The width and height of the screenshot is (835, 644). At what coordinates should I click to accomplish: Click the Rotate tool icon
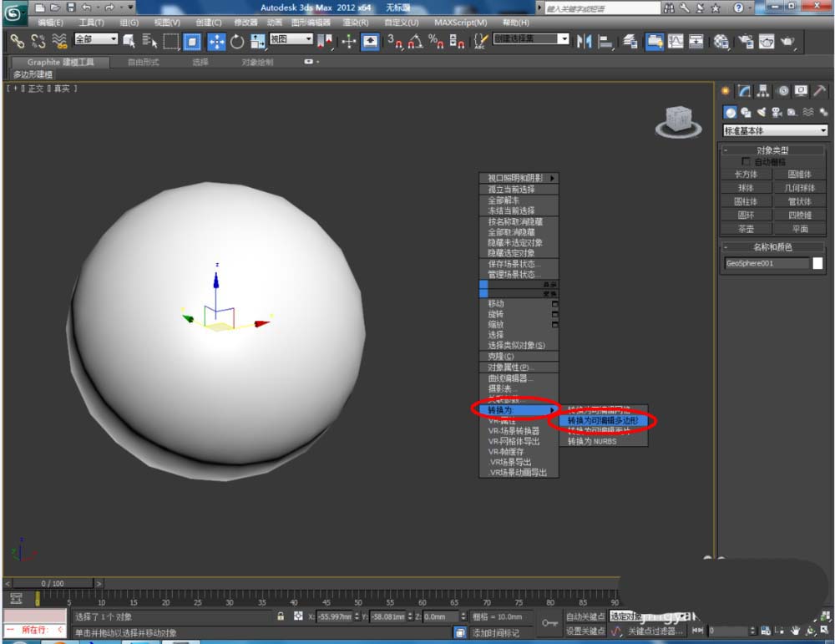pos(237,41)
